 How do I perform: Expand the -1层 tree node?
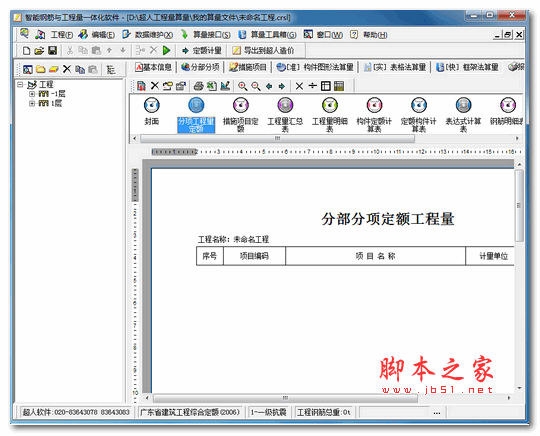(x=32, y=94)
